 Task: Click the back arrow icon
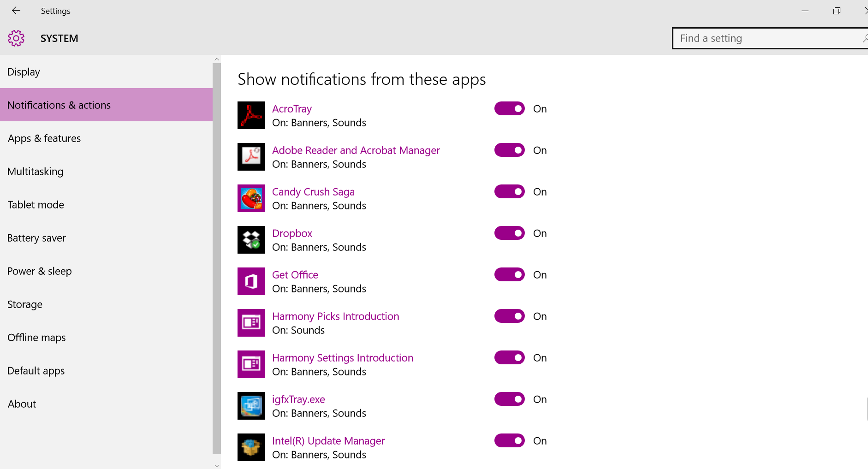(16, 11)
